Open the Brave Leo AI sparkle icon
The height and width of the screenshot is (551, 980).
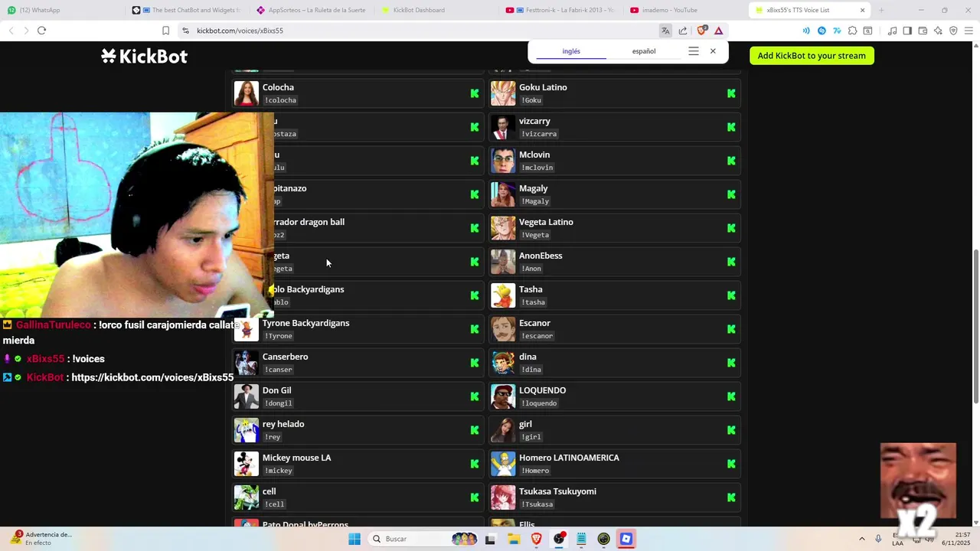coord(938,31)
